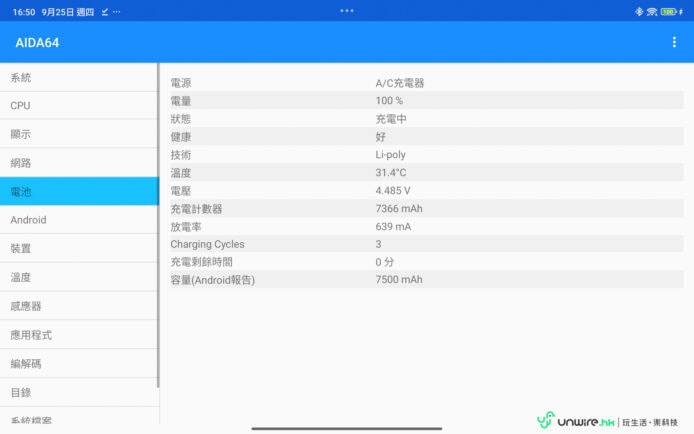Tap the bottom navigation gesture bar

(347, 428)
